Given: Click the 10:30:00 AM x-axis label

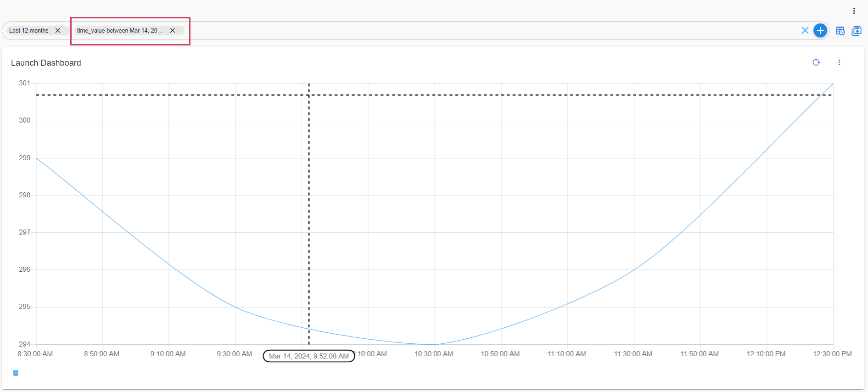Looking at the screenshot, I should click(434, 354).
